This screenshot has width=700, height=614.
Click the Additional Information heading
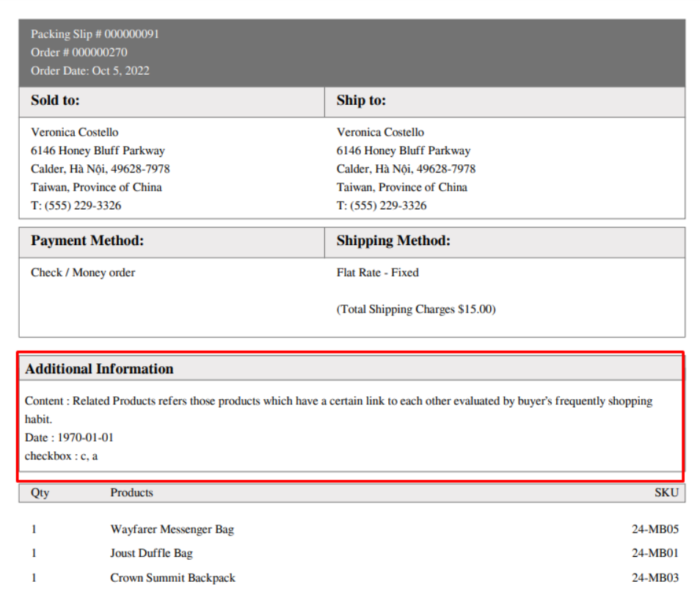(99, 369)
